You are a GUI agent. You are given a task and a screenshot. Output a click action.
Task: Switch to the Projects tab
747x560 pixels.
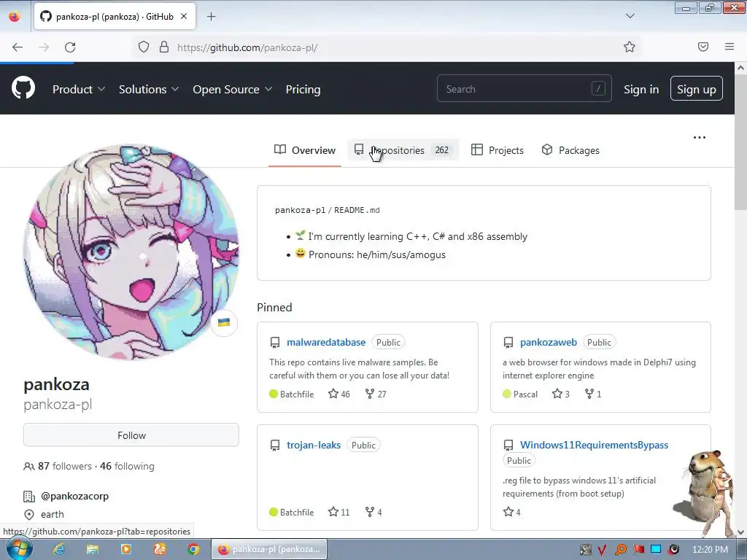498,150
